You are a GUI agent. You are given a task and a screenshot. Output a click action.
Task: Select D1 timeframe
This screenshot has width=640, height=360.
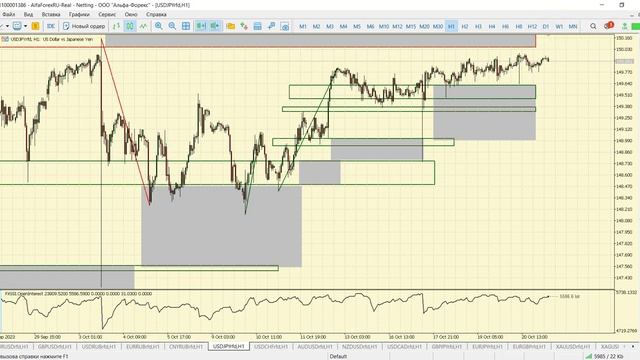[546, 26]
